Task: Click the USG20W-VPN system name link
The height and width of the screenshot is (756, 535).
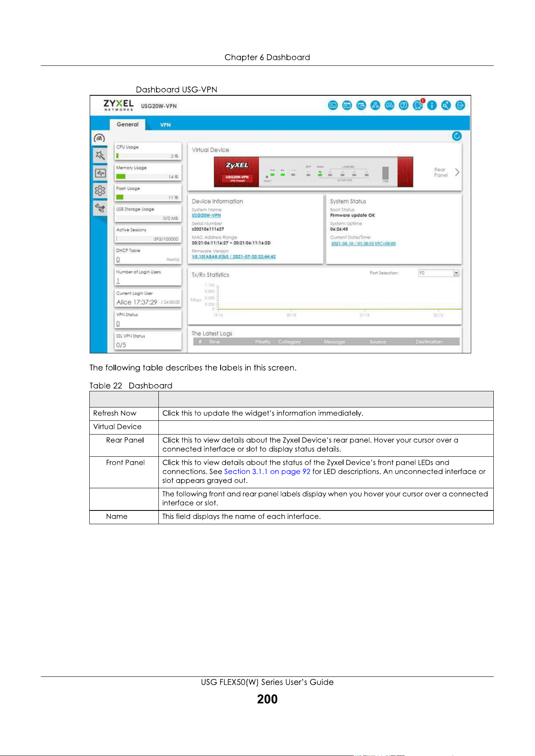Action: pyautogui.click(x=206, y=216)
